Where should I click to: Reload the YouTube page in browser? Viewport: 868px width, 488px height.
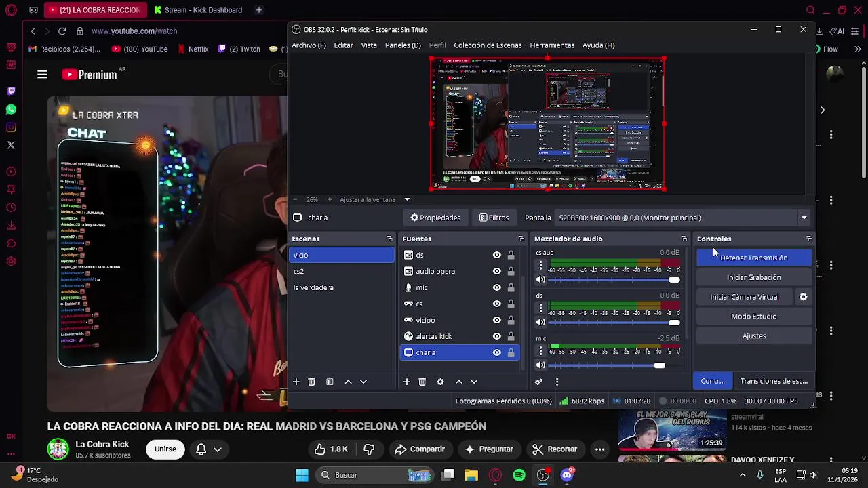tap(62, 31)
